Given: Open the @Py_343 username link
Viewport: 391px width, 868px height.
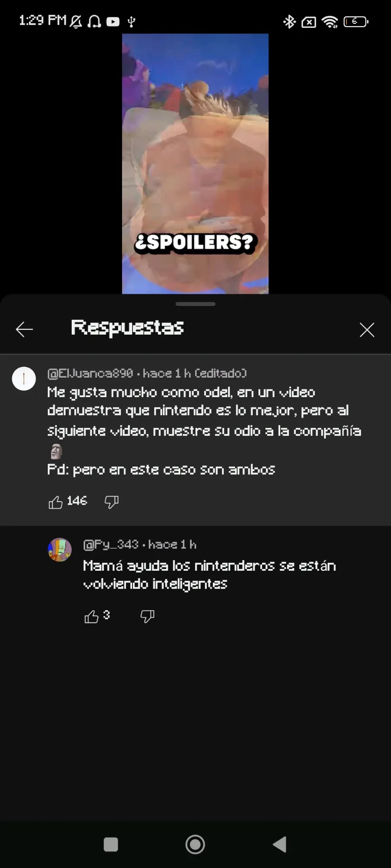Looking at the screenshot, I should [111, 544].
